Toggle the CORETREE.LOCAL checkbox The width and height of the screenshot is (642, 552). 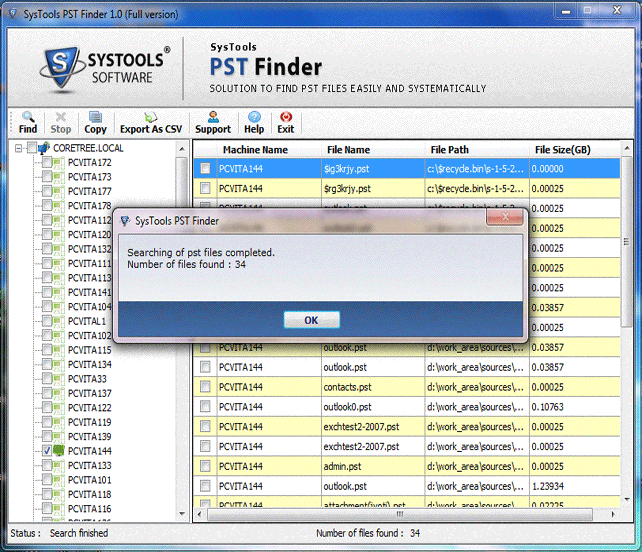click(32, 148)
